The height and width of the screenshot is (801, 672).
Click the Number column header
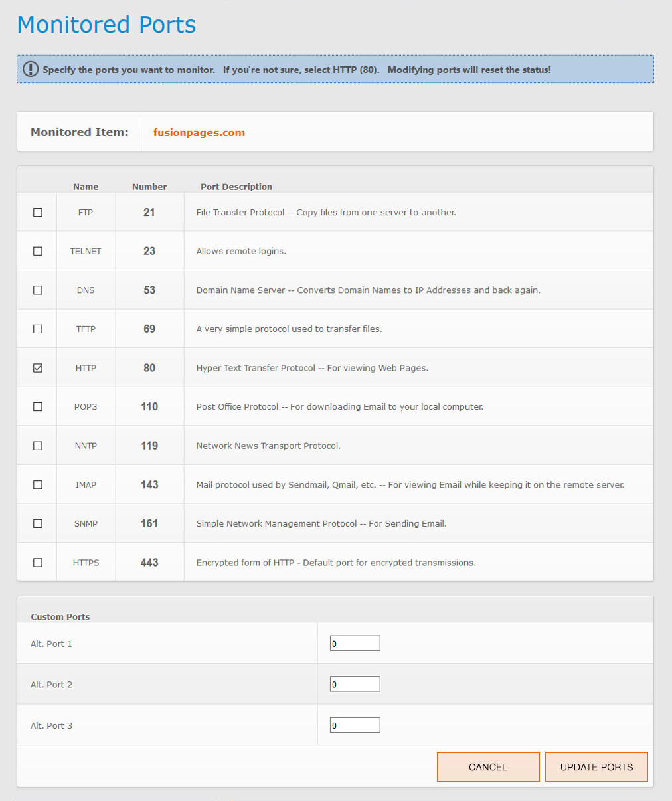click(149, 187)
